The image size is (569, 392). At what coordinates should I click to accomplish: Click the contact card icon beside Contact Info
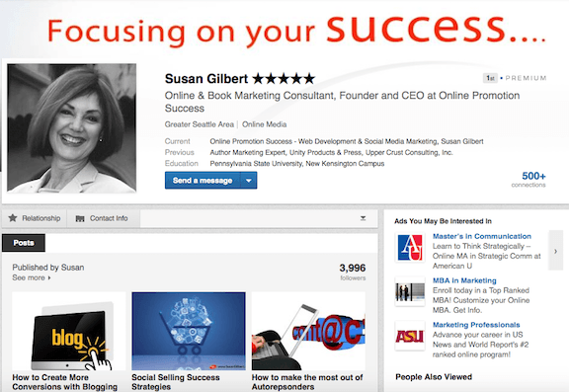tap(80, 218)
